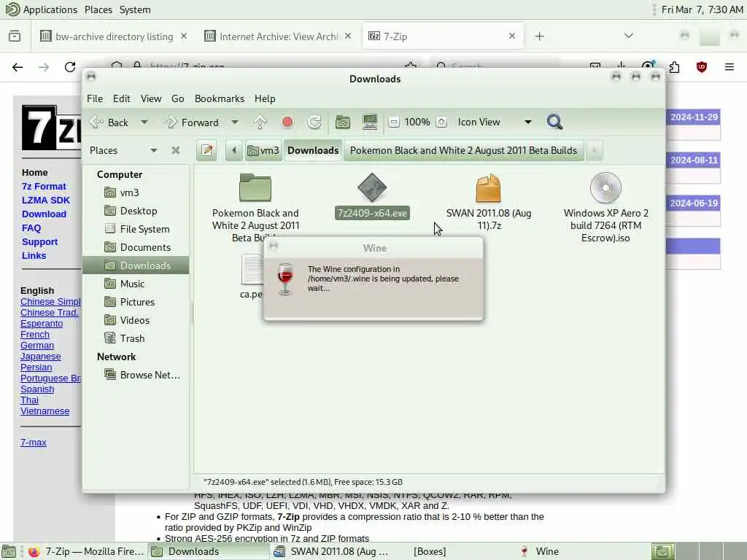Viewport: 747px width, 560px height.
Task: Switch to bw-archive directory listing tab
Action: point(113,36)
